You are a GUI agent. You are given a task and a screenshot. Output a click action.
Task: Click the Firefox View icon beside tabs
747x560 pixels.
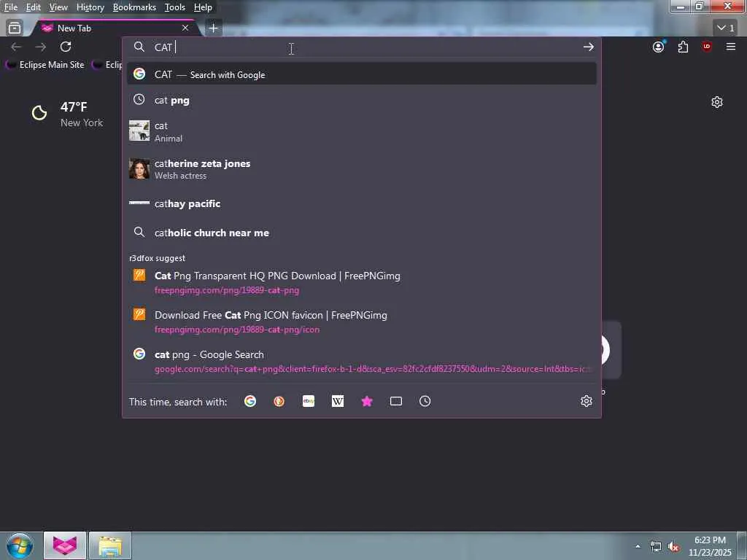pos(15,28)
